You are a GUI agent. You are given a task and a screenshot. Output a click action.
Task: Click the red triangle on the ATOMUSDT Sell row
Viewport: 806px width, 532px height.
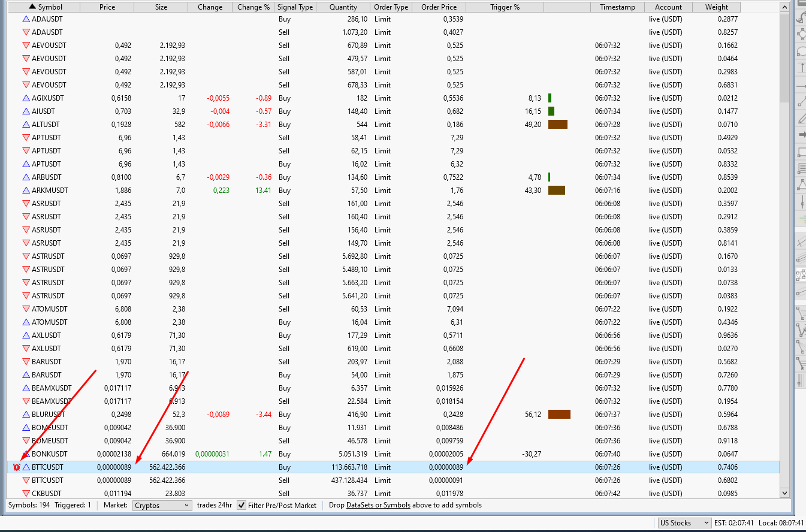tap(26, 309)
